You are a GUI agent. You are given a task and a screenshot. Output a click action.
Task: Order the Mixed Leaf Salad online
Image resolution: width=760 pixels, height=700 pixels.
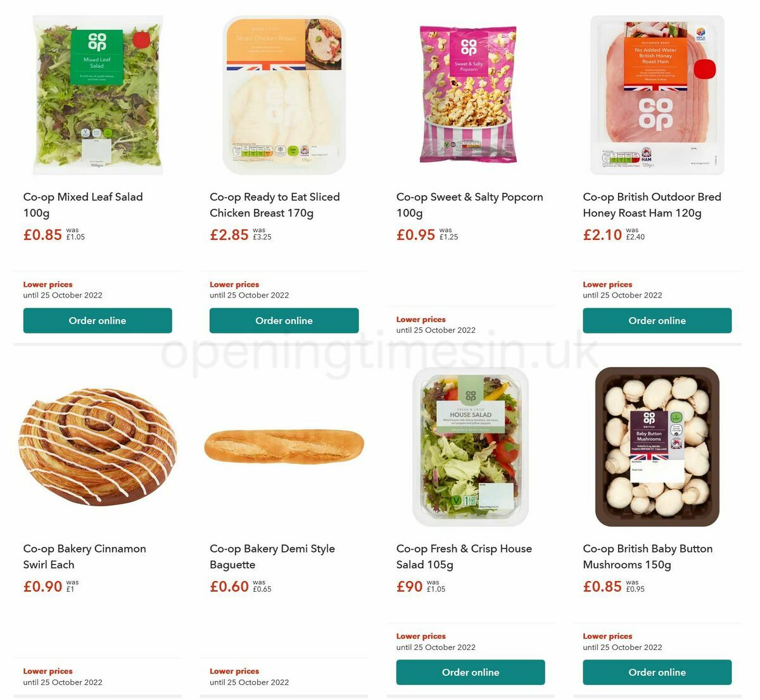click(x=98, y=321)
